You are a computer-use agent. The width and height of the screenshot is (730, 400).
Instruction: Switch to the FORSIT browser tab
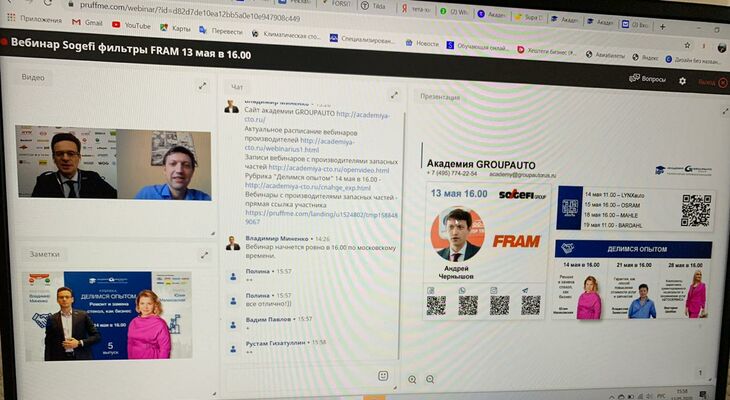(x=337, y=3)
